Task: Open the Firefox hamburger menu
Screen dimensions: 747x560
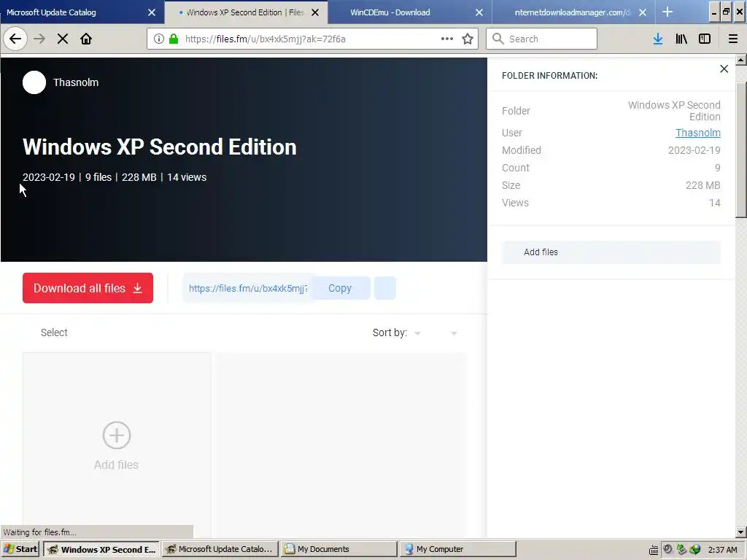Action: click(733, 39)
